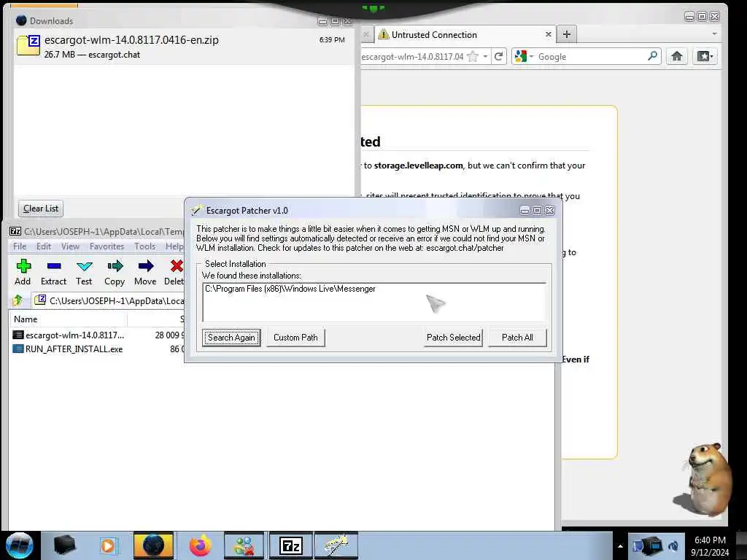The image size is (747, 560).
Task: Open the View menu in 7-Zip
Action: click(70, 246)
